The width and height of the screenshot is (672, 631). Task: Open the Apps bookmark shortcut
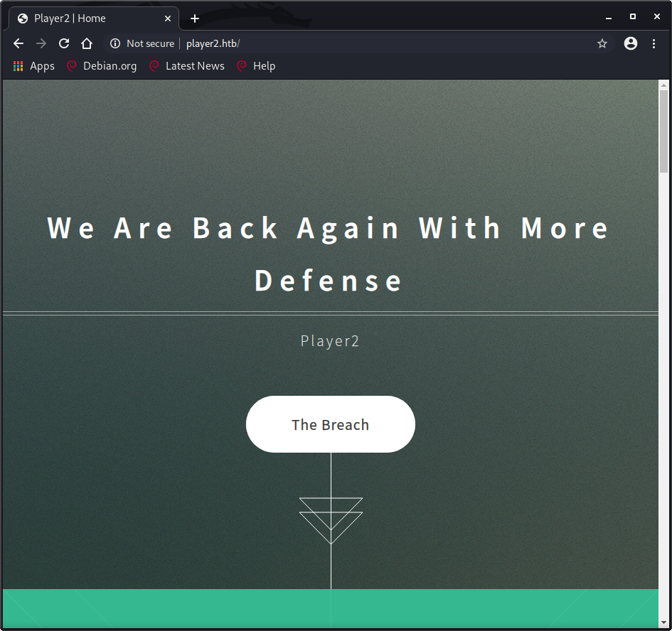point(34,66)
